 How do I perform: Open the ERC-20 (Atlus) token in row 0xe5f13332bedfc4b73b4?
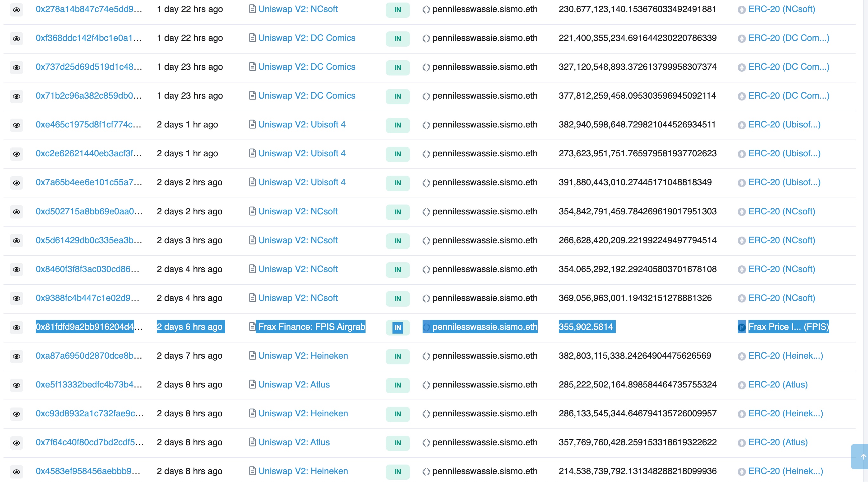click(778, 385)
